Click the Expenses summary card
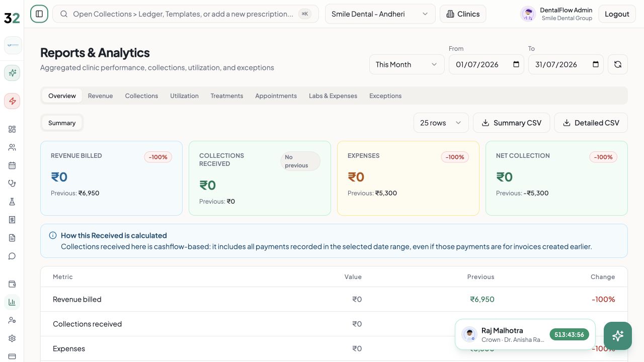Viewport: 644px width, 362px height. point(408,178)
